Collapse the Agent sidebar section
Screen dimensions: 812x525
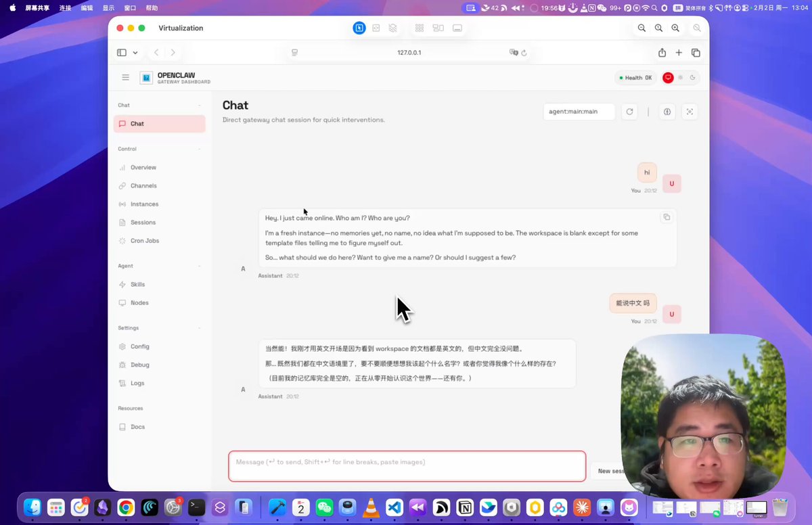coord(199,266)
